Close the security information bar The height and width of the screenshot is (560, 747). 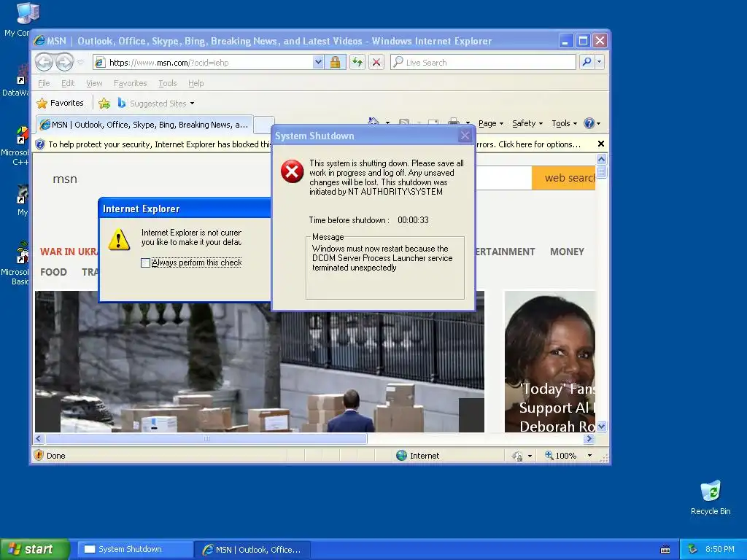601,144
